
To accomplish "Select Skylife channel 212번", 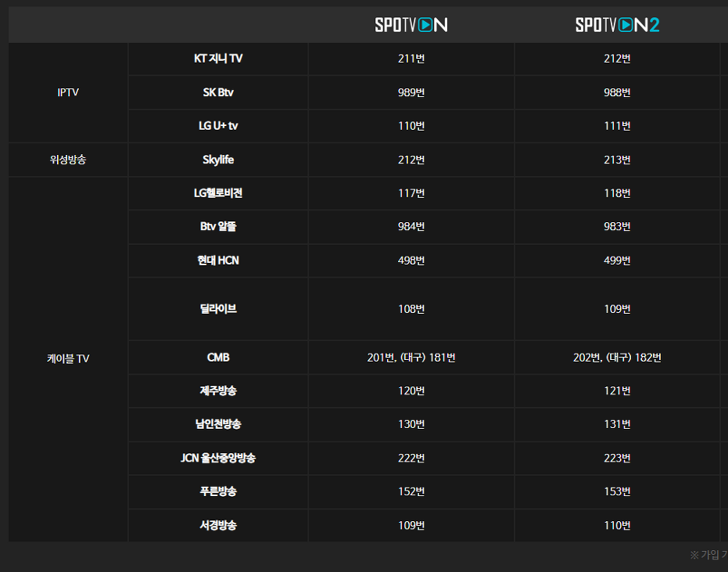I will click(411, 160).
